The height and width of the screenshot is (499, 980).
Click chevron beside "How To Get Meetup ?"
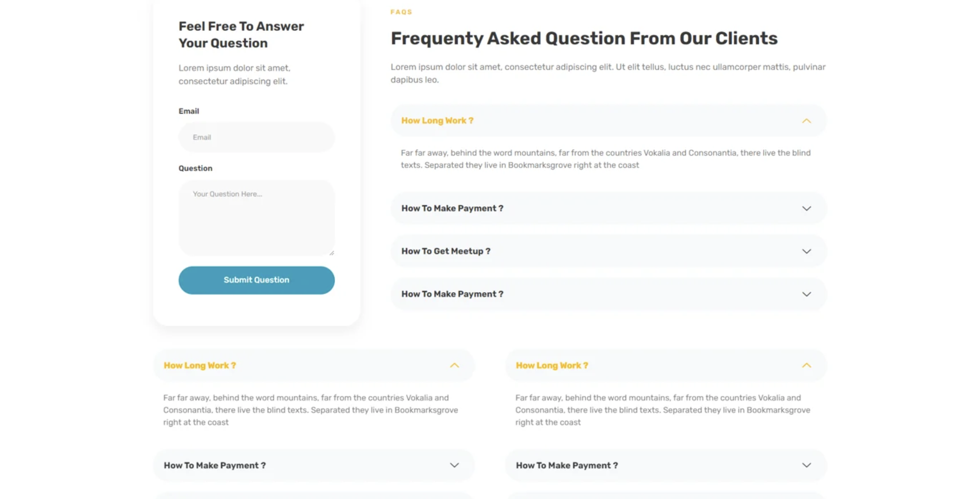click(806, 251)
